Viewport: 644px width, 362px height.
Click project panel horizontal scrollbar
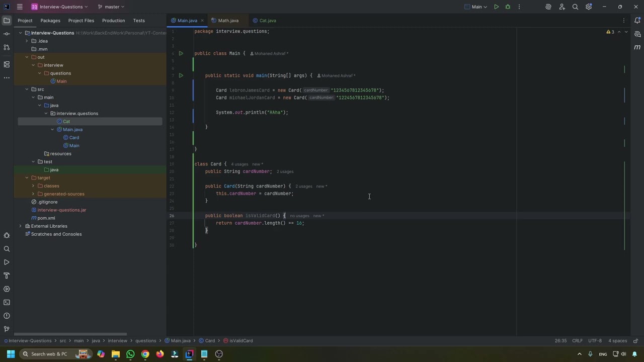point(70,334)
